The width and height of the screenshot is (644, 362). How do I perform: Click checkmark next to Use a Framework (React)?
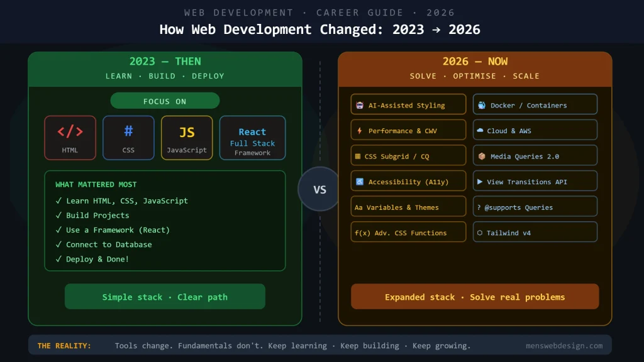tap(58, 230)
